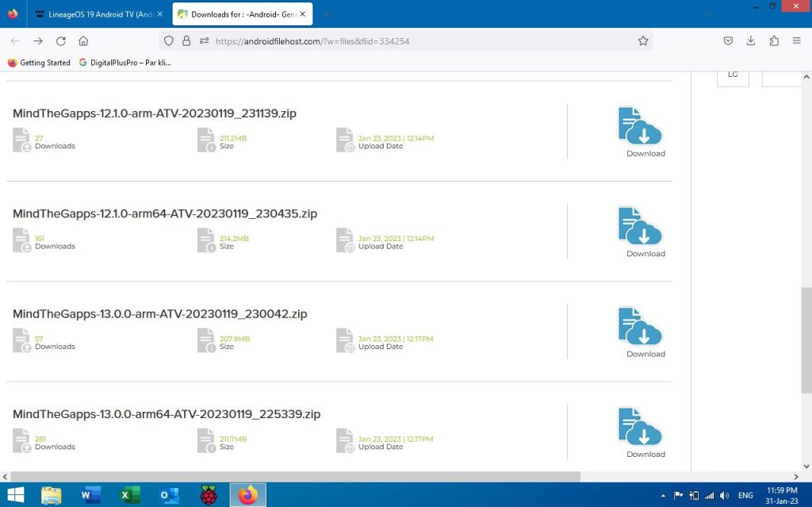
Task: Click the download icon for MindTheGapps-12.1.0-arm-ATV zip
Action: pyautogui.click(x=640, y=127)
